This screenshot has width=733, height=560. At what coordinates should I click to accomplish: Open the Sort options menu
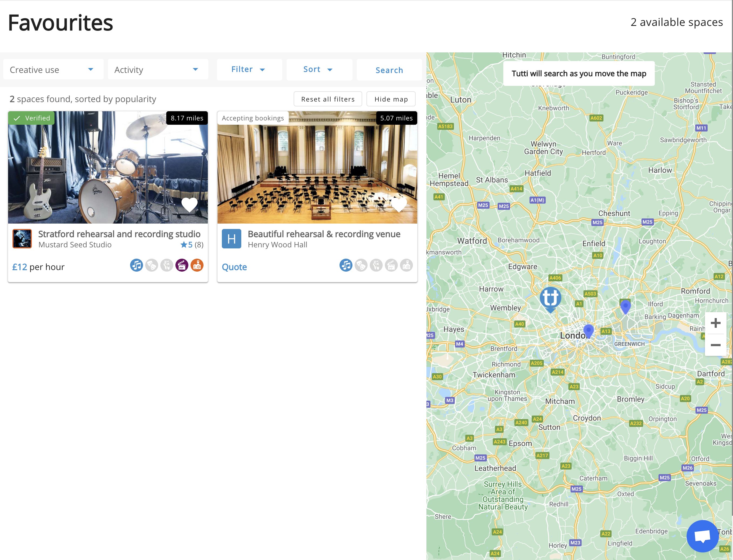[318, 69]
